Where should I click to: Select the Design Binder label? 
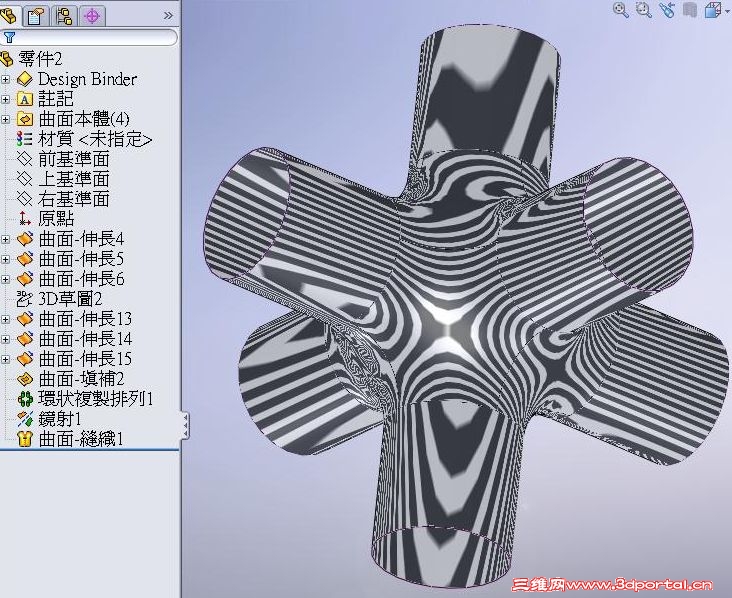point(87,79)
